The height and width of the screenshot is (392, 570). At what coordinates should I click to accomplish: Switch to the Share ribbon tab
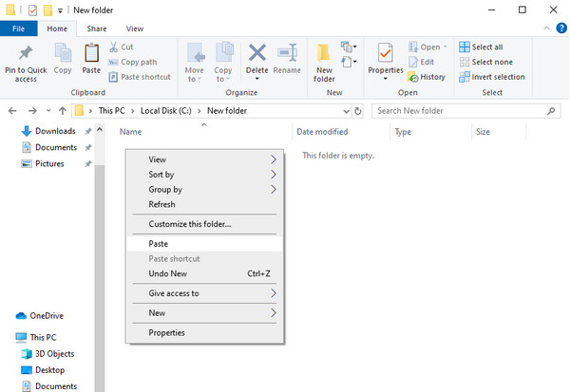tap(97, 28)
